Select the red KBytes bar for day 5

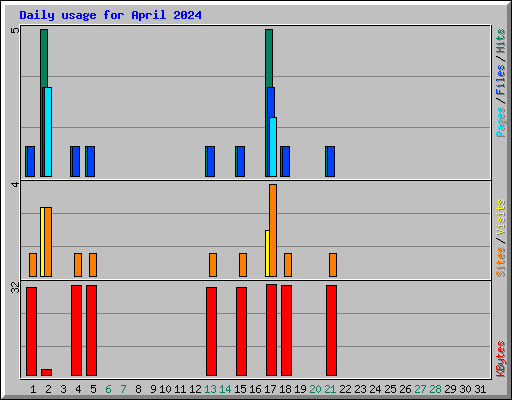[92, 330]
